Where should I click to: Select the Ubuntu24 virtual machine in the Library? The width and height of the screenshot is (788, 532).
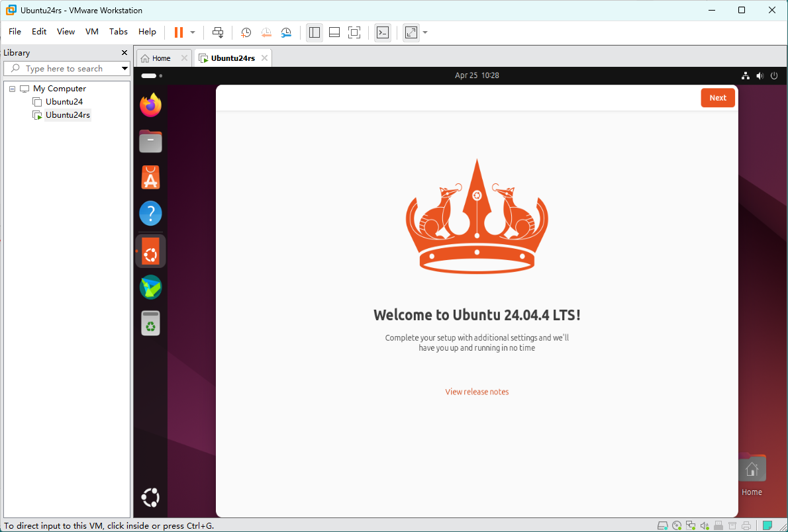point(64,102)
